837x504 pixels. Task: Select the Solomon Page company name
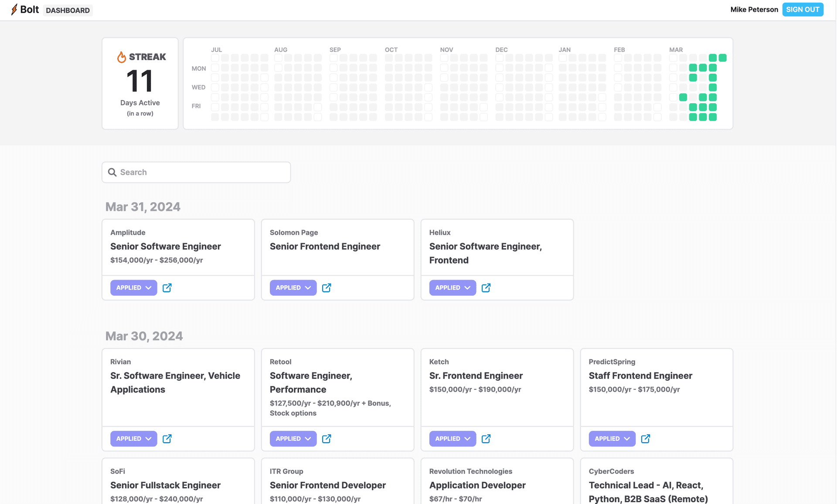tap(294, 233)
